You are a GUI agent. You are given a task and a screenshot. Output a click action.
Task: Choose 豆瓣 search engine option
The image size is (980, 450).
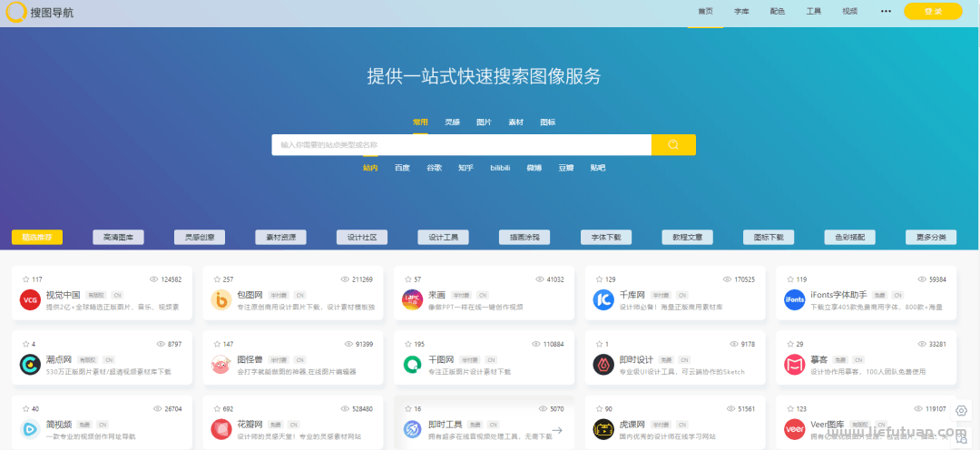565,168
